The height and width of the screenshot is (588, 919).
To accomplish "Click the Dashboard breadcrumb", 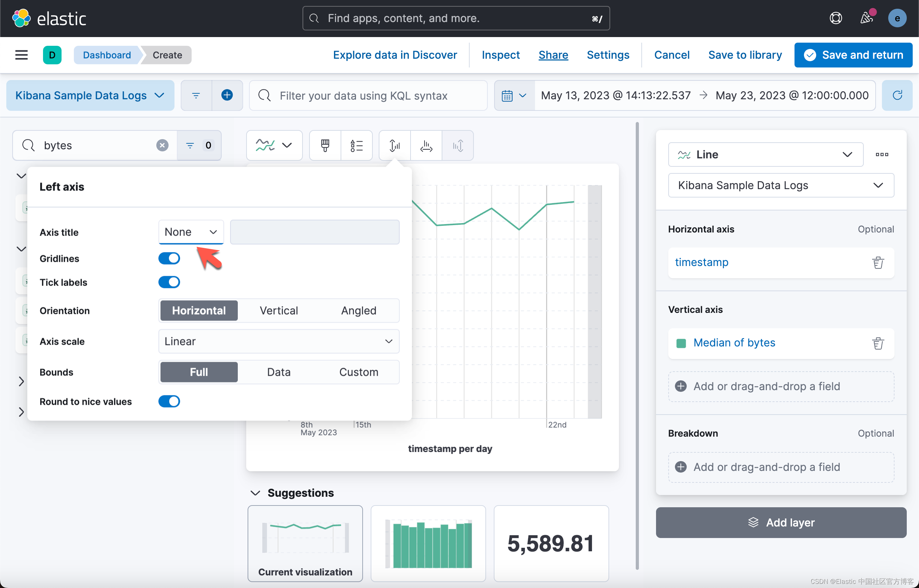I will coord(107,55).
